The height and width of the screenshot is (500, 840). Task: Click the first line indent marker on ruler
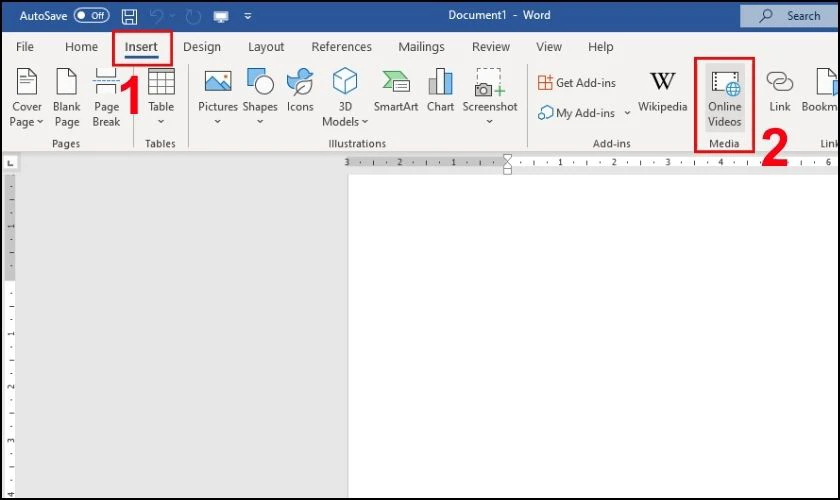click(507, 158)
